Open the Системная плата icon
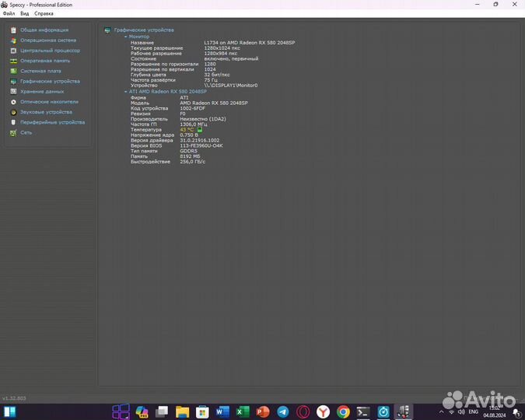The width and height of the screenshot is (525, 420). [x=13, y=71]
